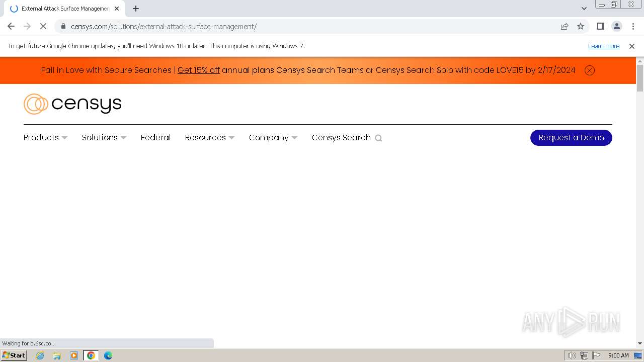Open the tab search dropdown
The width and height of the screenshot is (644, 362).
[x=584, y=9]
